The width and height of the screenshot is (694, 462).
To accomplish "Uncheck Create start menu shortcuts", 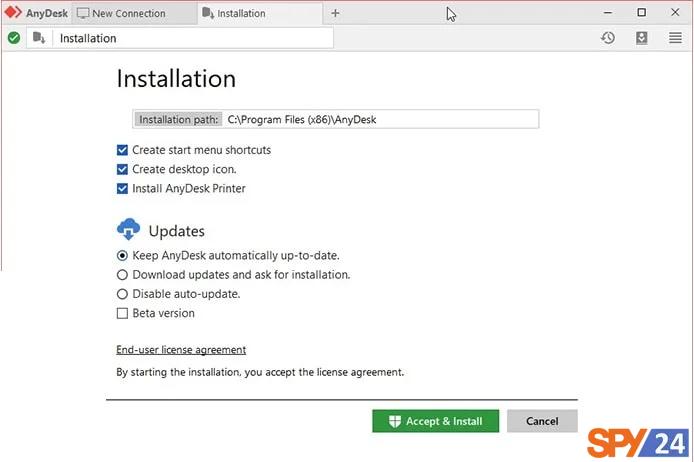I will (x=122, y=150).
